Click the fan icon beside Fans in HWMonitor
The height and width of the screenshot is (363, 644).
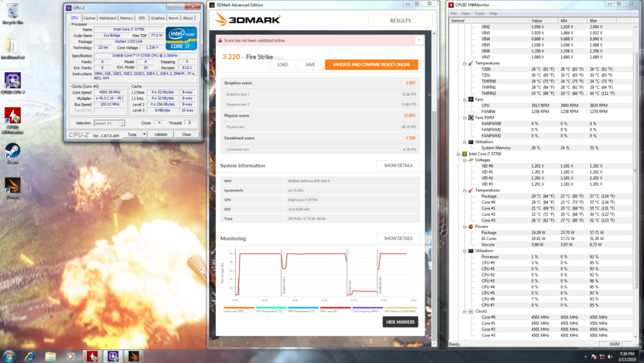tap(471, 99)
